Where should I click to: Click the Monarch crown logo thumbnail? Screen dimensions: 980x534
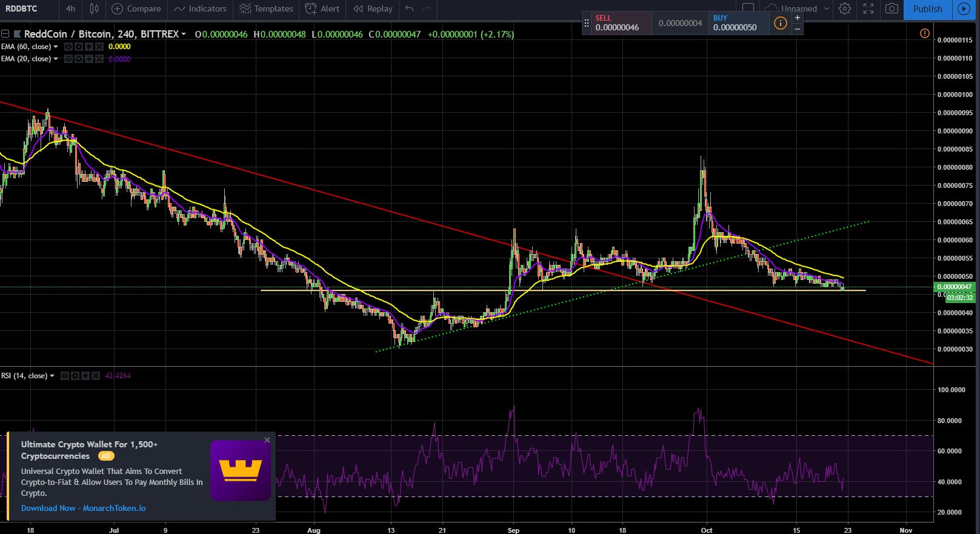point(241,470)
